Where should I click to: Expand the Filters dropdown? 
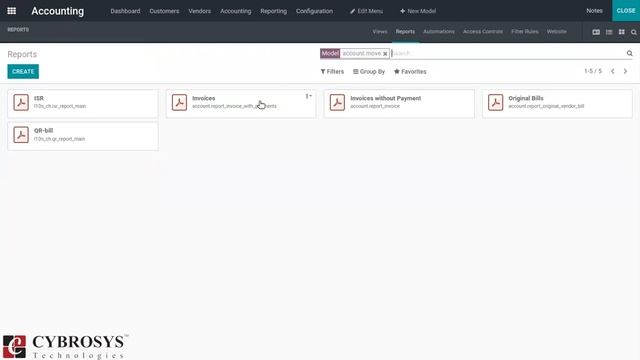click(332, 71)
